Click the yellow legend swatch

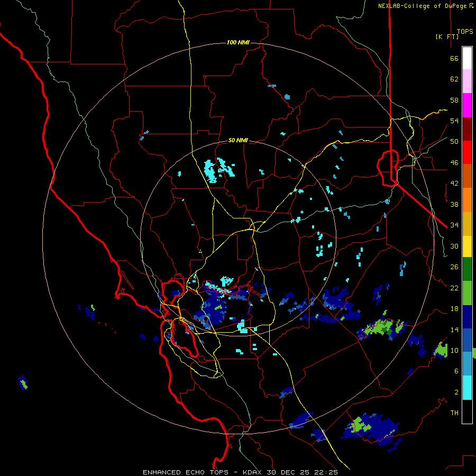pos(467,246)
